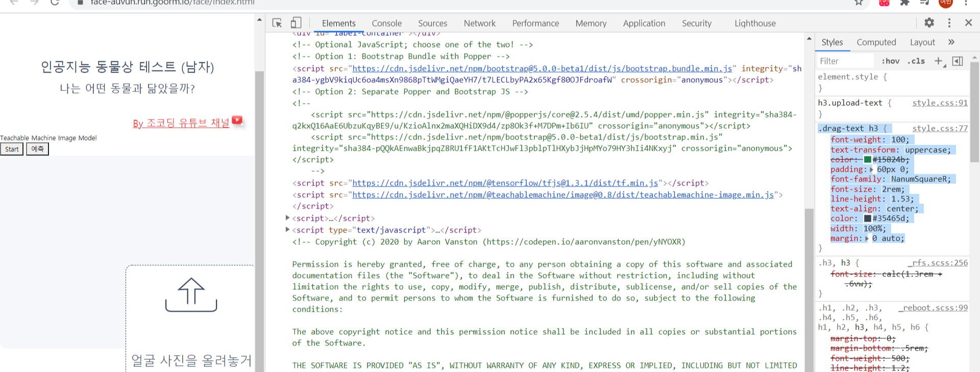Open the Application tab
Screen dimensions: 980x372
point(644,24)
